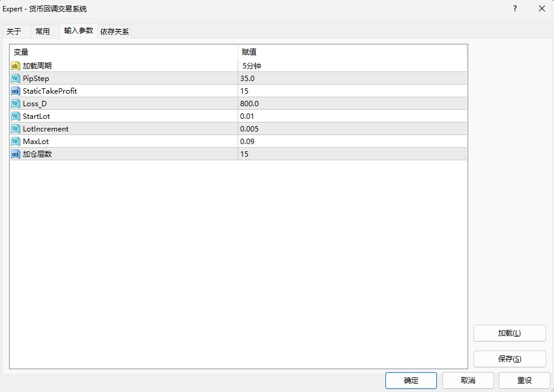
Task: Click the 取消 button
Action: [x=468, y=381]
